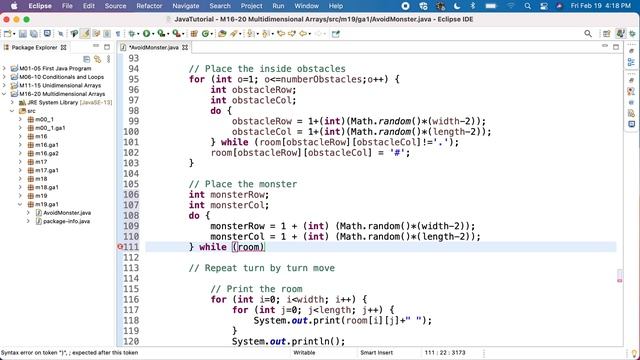Open the Source menu
The width and height of the screenshot is (640, 360).
click(x=116, y=6)
